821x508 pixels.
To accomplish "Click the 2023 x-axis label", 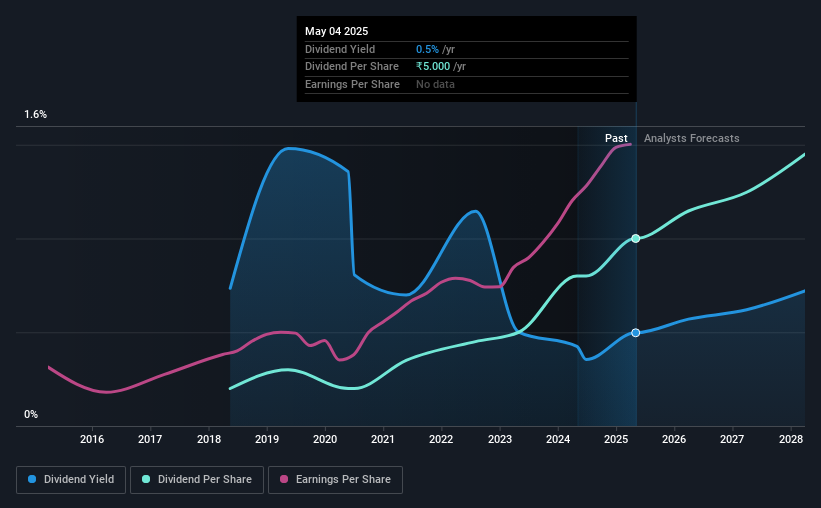I will click(x=500, y=439).
